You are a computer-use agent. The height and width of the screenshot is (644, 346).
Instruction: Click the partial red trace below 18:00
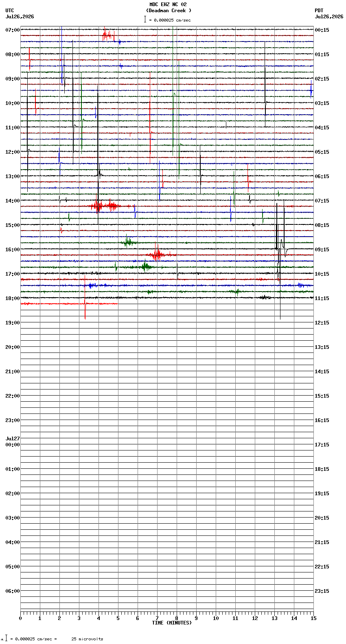click(x=69, y=304)
